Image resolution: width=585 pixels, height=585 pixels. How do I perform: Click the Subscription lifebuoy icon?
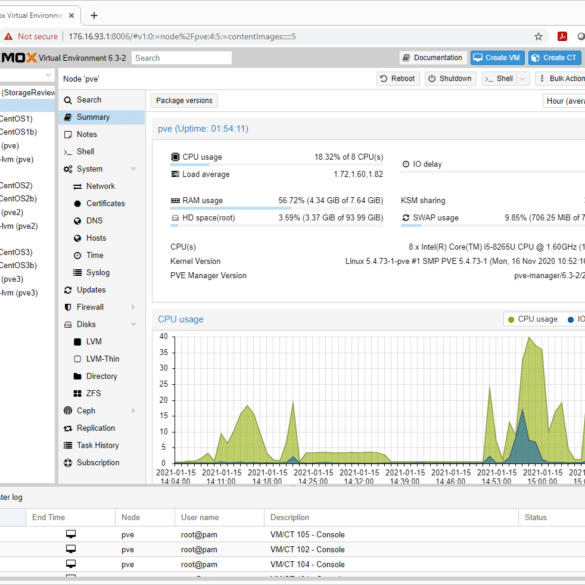pyautogui.click(x=68, y=463)
